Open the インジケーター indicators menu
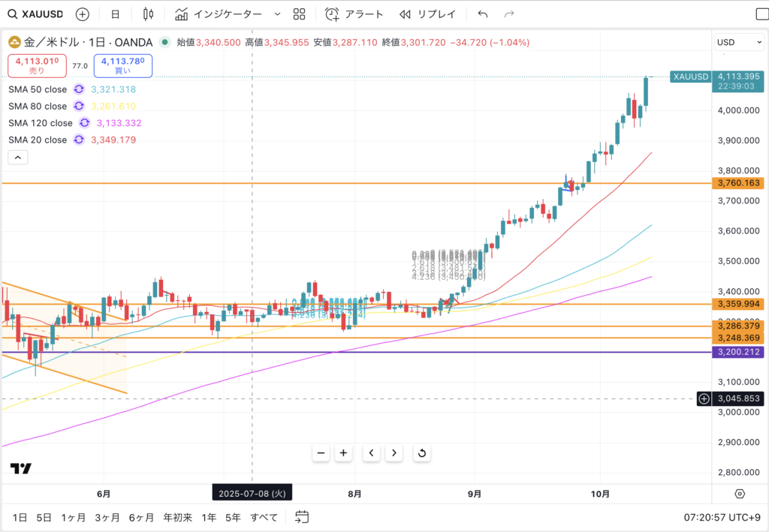This screenshot has height=532, width=769. [x=219, y=14]
